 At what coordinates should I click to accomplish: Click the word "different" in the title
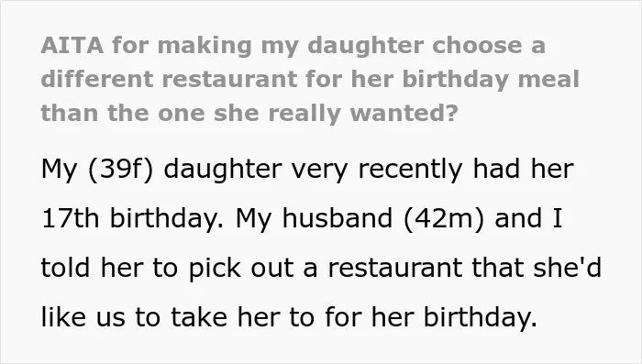point(97,79)
